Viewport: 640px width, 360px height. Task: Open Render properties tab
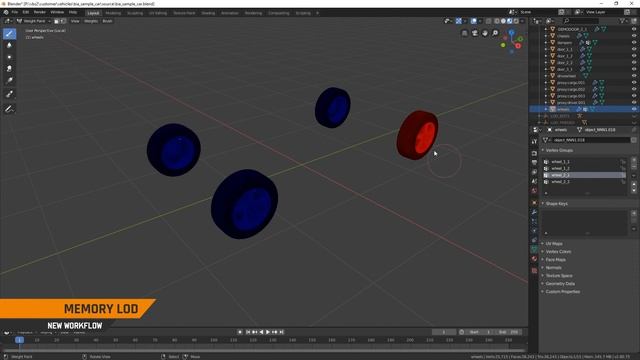coord(534,153)
